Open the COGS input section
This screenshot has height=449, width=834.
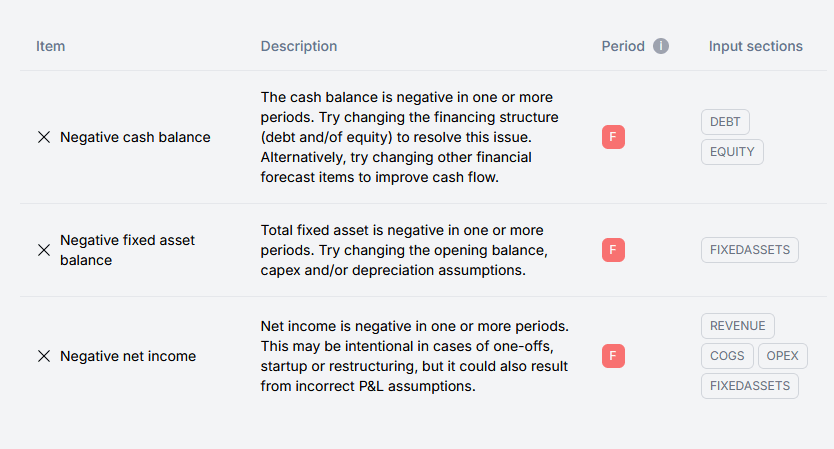(x=727, y=356)
